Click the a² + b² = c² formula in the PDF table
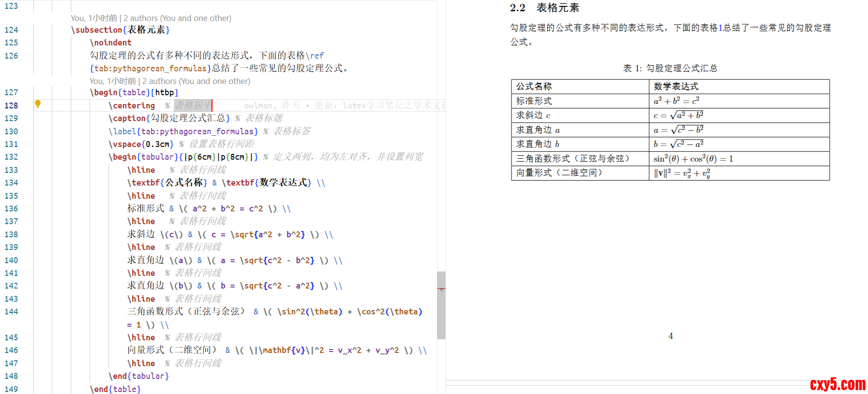Screen dimensions: 868x394 click(x=677, y=101)
